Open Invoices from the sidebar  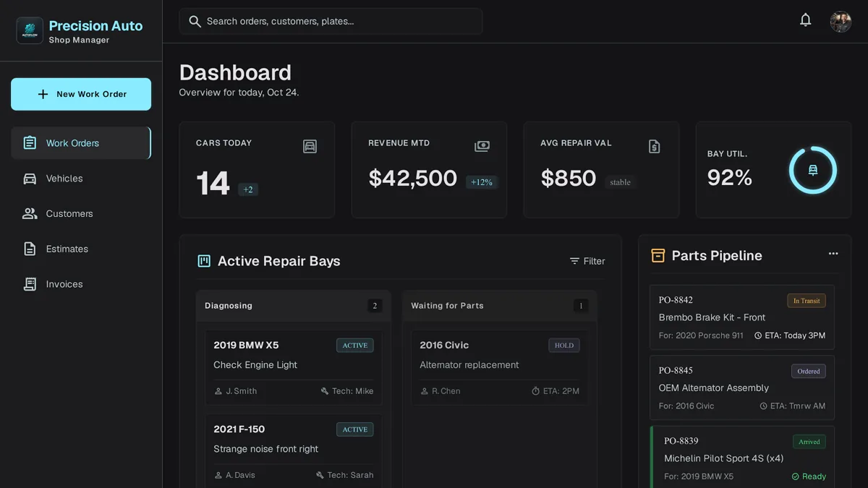(81, 284)
